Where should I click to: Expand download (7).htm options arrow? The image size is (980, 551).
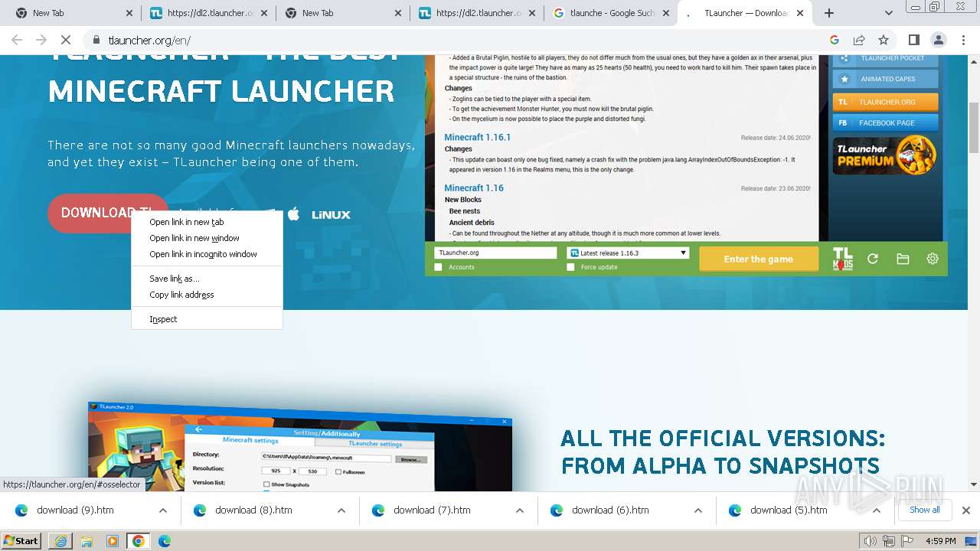pos(520,510)
